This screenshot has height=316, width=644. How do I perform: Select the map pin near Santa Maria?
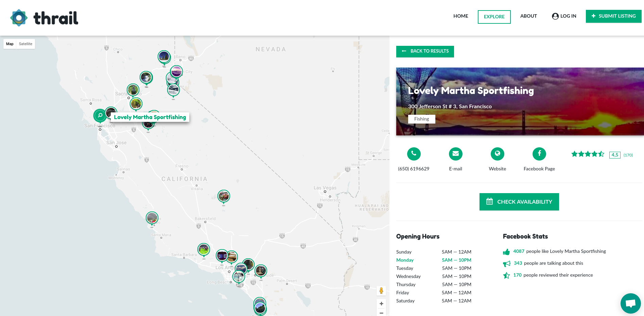(x=152, y=218)
